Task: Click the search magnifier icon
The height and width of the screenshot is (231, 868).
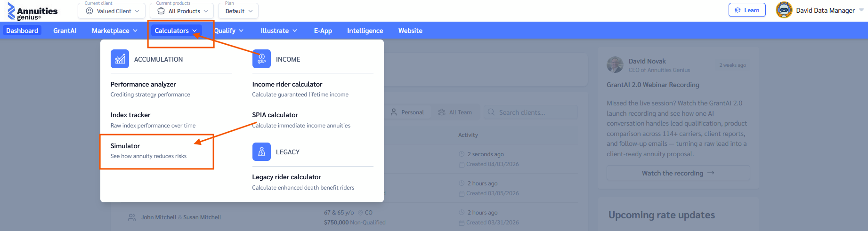Action: pyautogui.click(x=491, y=112)
